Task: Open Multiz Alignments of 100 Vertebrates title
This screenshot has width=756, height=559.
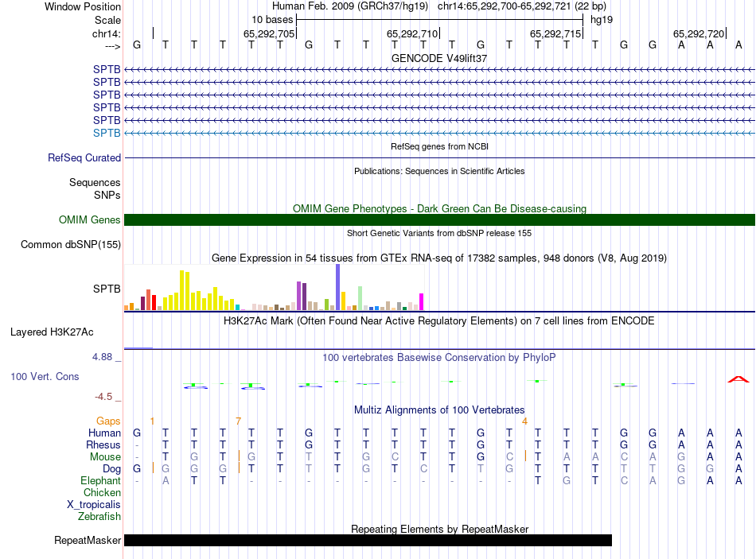Action: tap(439, 410)
